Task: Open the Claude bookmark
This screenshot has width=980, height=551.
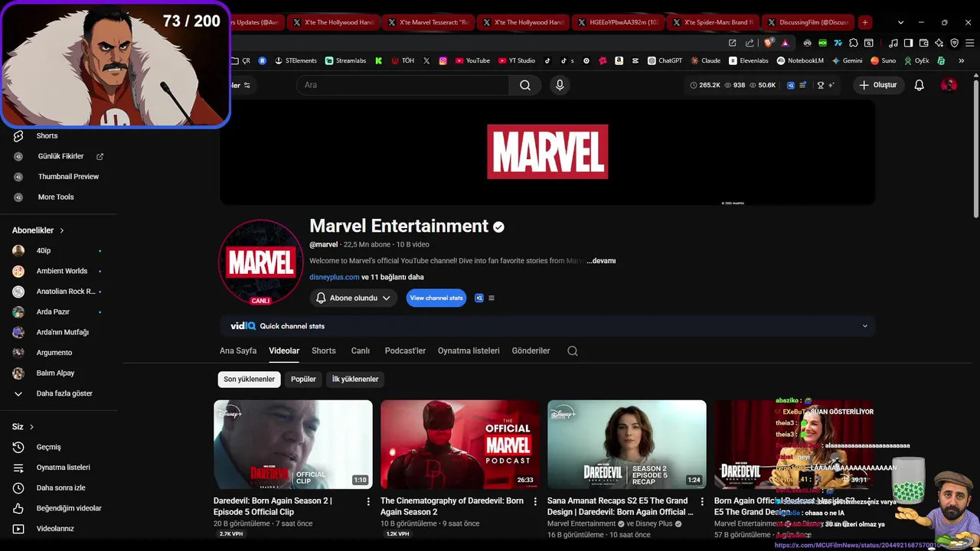Action: coord(705,60)
